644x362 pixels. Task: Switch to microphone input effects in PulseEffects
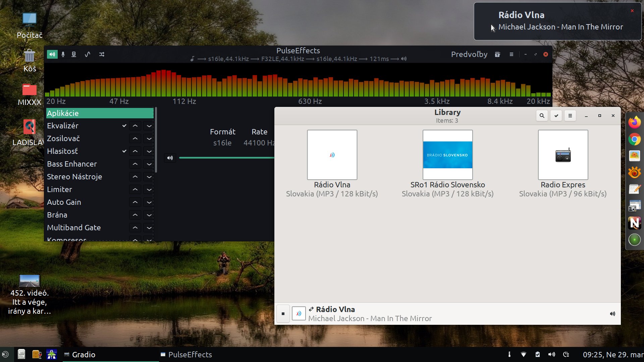point(63,54)
